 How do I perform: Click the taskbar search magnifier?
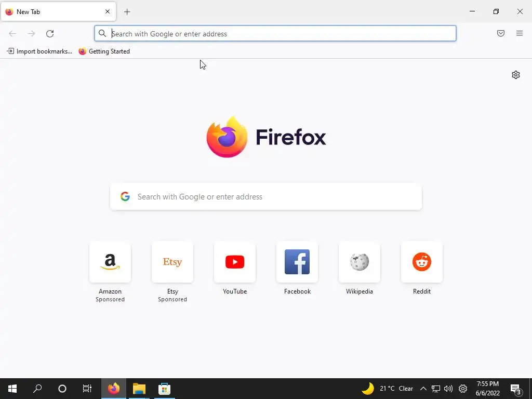[37, 389]
